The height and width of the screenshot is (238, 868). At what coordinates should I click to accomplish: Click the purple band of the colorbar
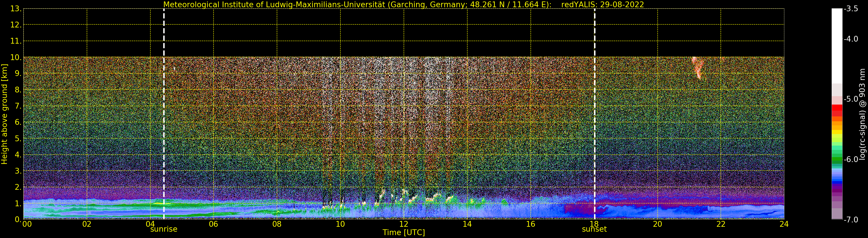click(837, 190)
